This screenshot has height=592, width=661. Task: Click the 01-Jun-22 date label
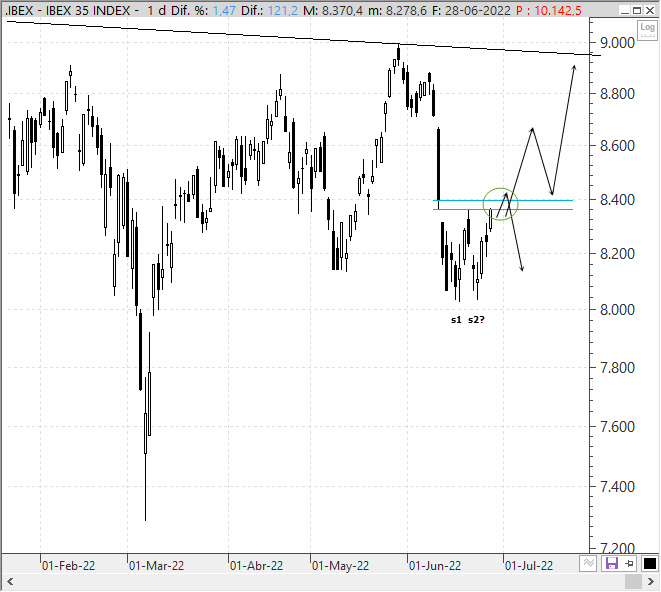tap(435, 565)
